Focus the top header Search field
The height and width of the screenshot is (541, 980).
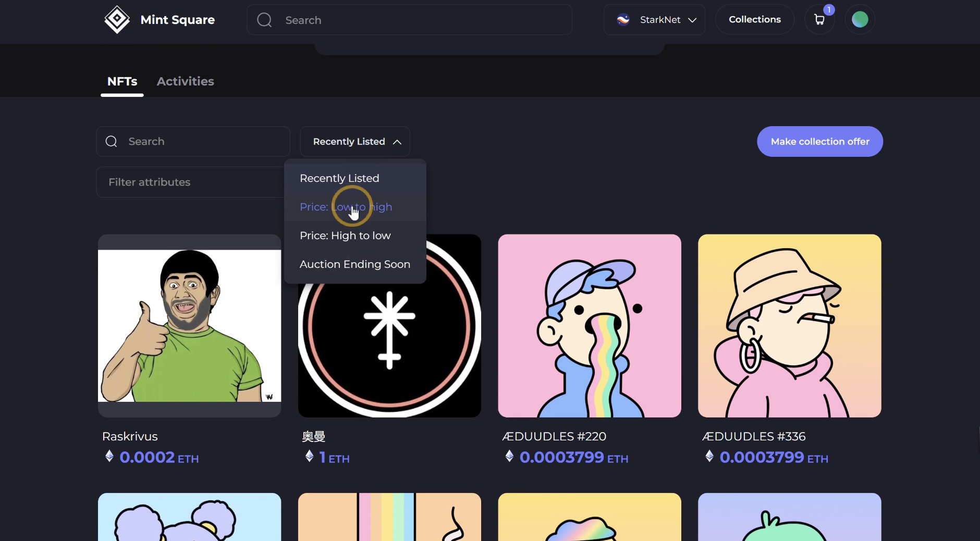pos(409,20)
